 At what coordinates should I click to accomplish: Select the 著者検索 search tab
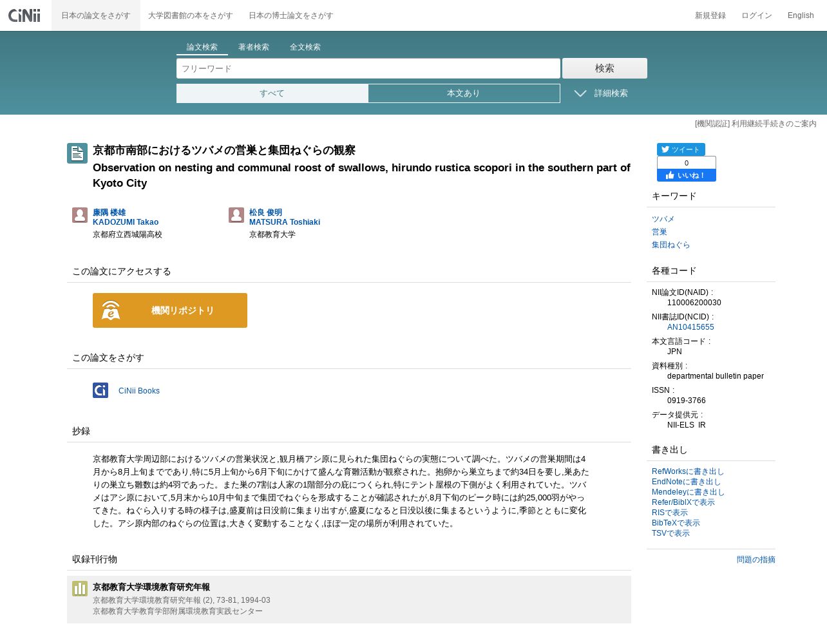click(x=254, y=47)
